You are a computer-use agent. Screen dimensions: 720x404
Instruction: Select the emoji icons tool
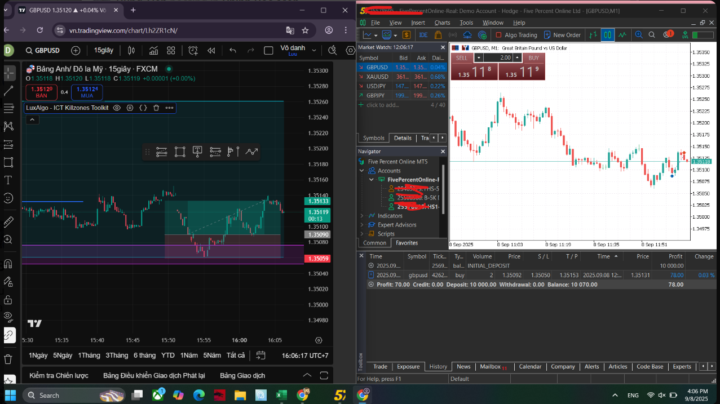coord(8,198)
